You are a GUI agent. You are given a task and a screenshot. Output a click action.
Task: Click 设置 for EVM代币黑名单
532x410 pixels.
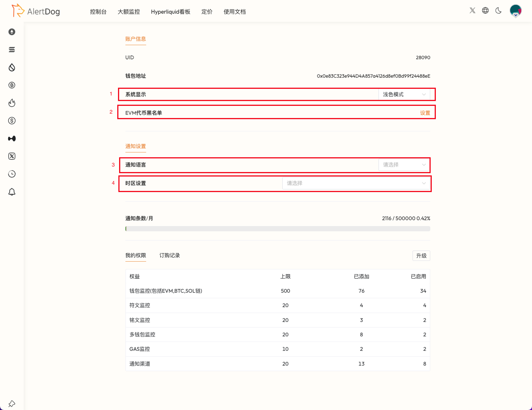point(425,113)
